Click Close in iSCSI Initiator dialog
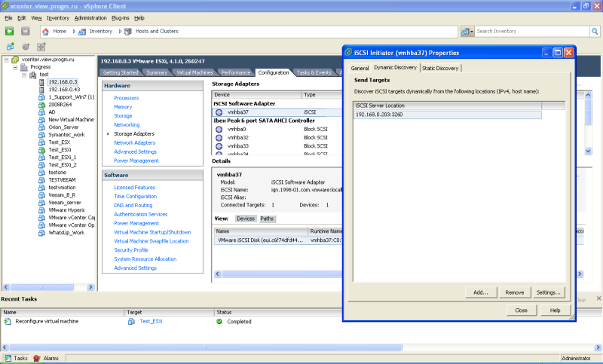 [521, 310]
